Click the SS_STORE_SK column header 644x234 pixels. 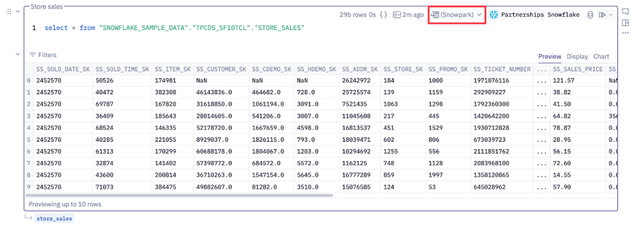point(404,69)
